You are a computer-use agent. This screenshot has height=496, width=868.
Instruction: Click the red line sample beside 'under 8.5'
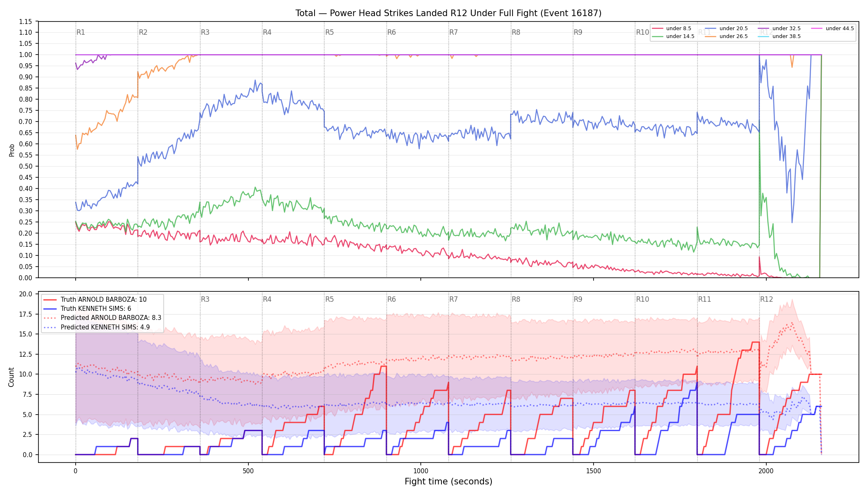(x=658, y=29)
